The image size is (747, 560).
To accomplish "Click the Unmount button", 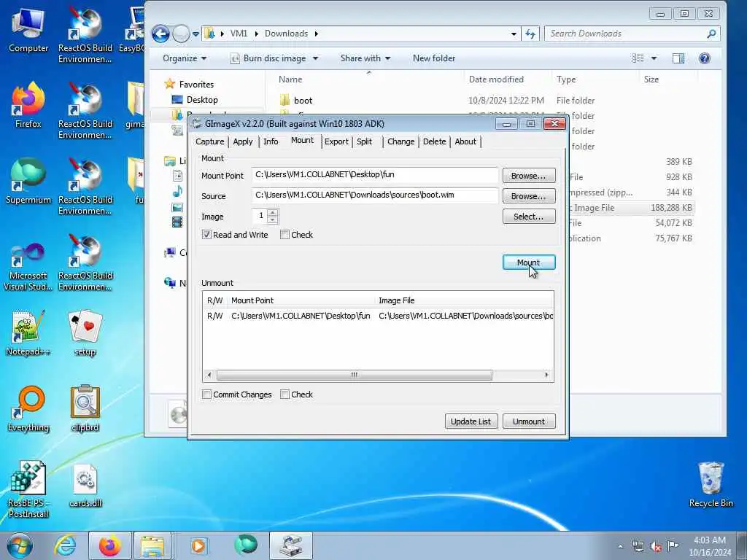I will [529, 421].
